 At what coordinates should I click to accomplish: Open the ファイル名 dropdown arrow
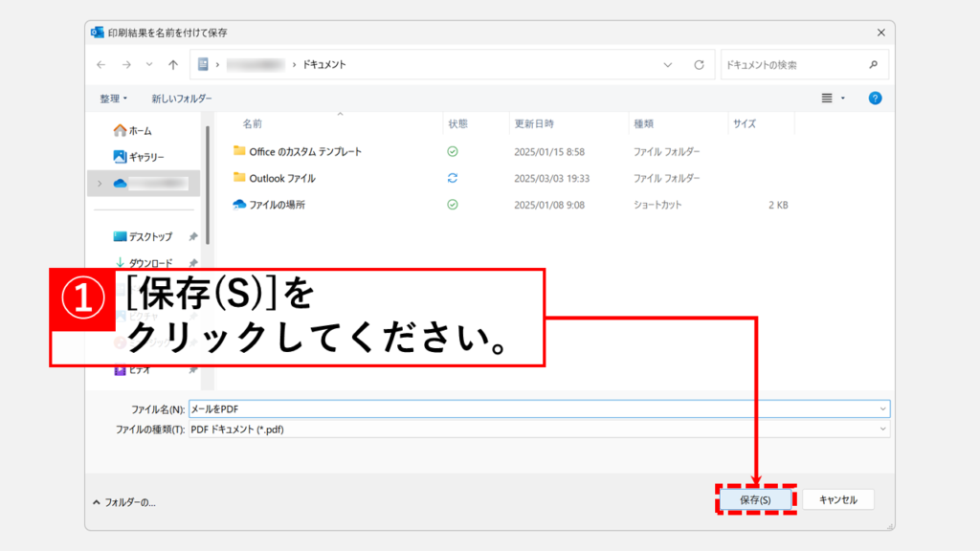click(882, 409)
